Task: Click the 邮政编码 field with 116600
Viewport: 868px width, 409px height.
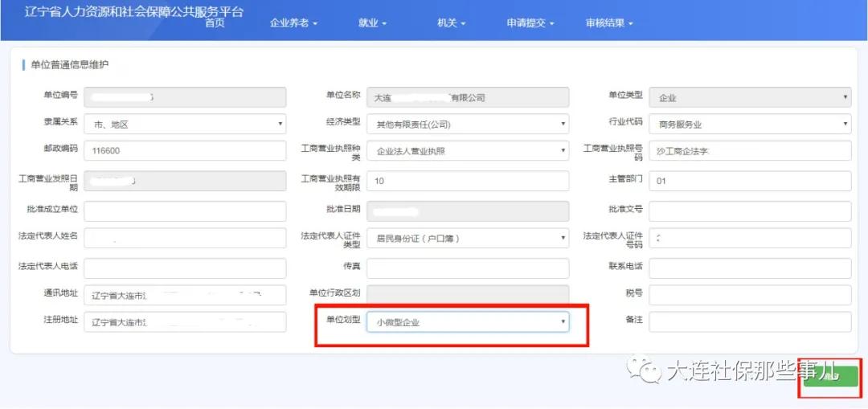Action: click(186, 150)
